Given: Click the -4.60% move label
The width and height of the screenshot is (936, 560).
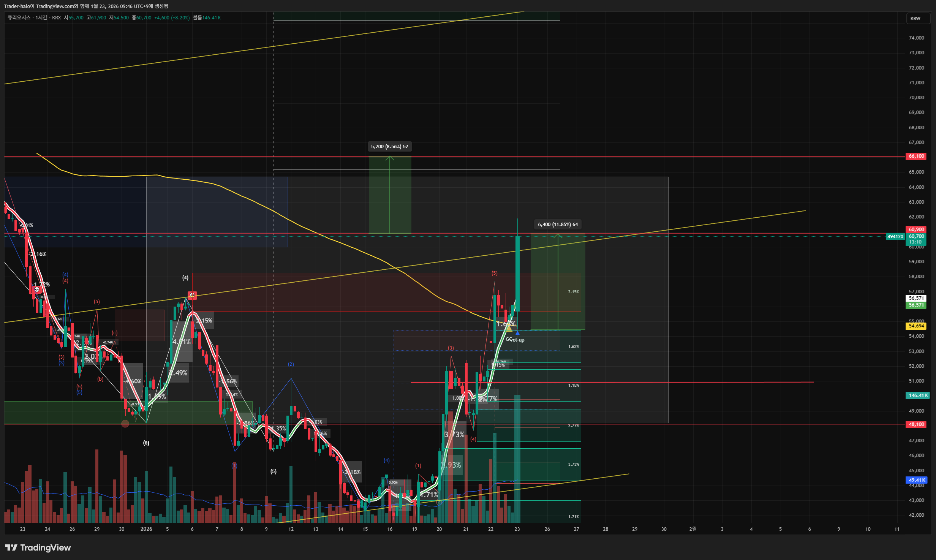Looking at the screenshot, I should coord(133,381).
